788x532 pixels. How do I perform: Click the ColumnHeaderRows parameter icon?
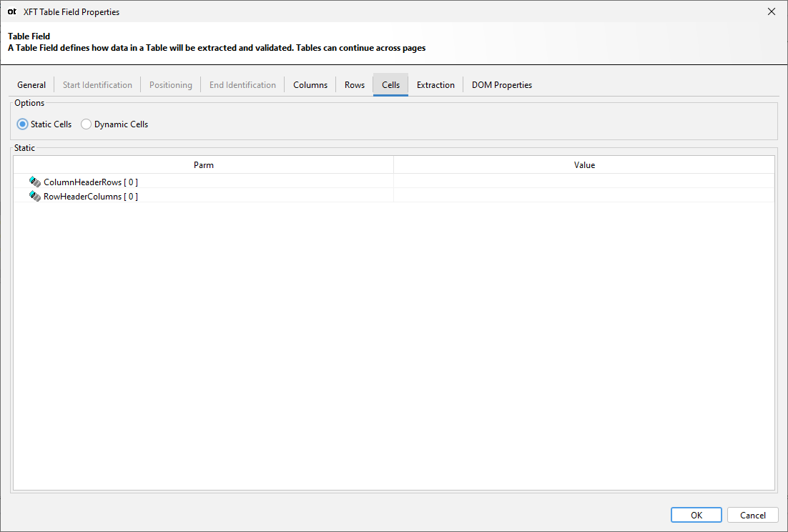tap(34, 182)
